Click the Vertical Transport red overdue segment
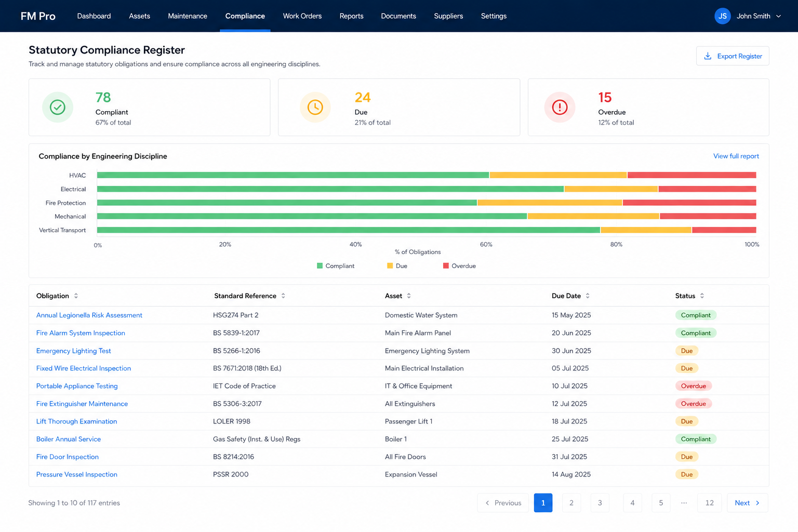Viewport: 798px width, 532px height. pos(724,230)
